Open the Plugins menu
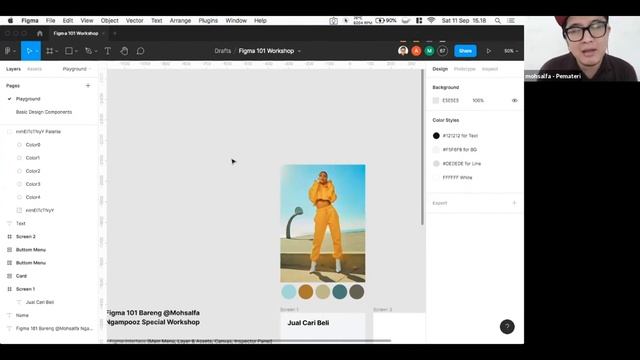This screenshot has width=640, height=360. [208, 20]
